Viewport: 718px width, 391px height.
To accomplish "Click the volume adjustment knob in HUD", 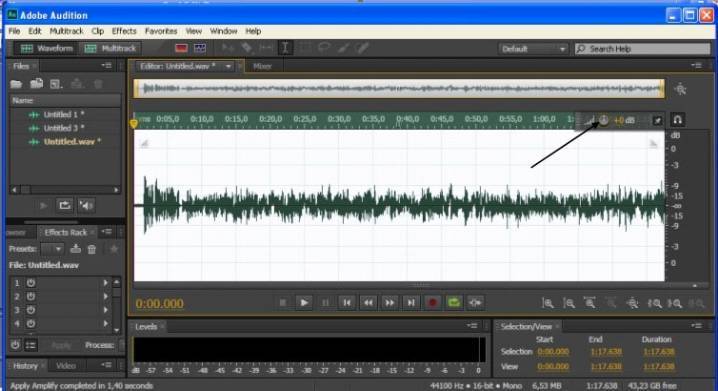I will click(x=604, y=120).
